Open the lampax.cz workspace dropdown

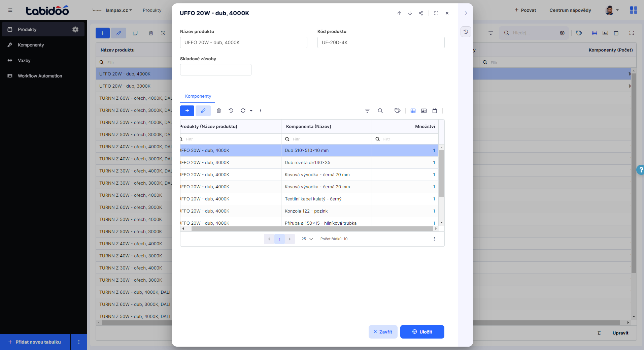[118, 10]
